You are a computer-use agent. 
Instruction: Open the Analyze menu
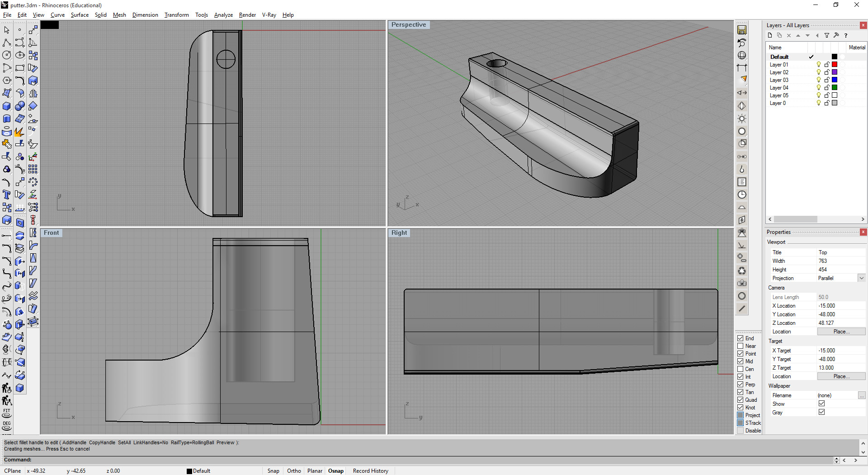(223, 15)
